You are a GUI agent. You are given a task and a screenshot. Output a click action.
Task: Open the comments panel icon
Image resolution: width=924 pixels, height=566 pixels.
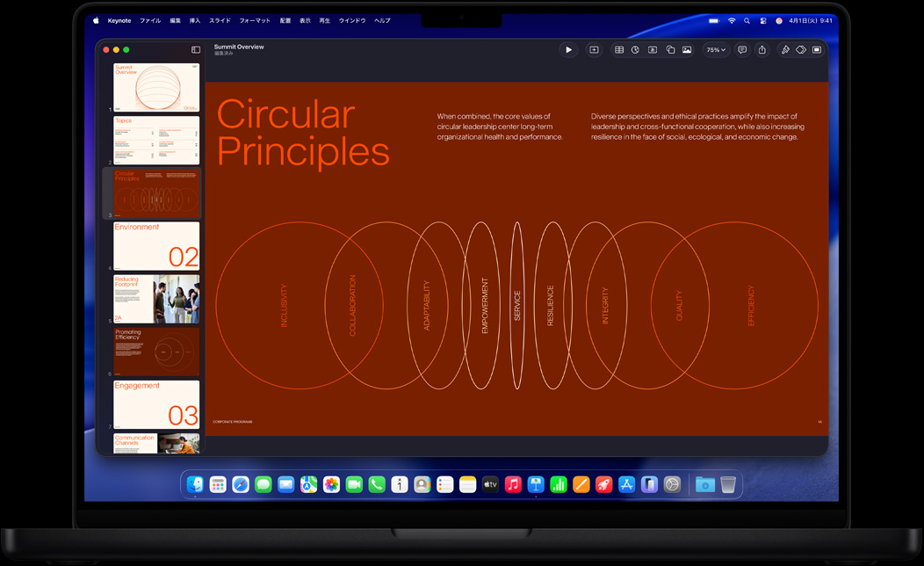(x=743, y=49)
